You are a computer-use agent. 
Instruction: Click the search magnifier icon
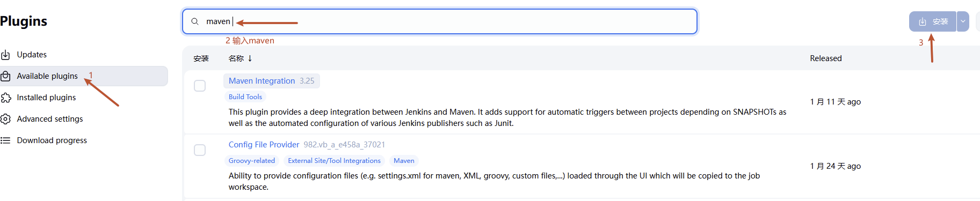click(195, 21)
